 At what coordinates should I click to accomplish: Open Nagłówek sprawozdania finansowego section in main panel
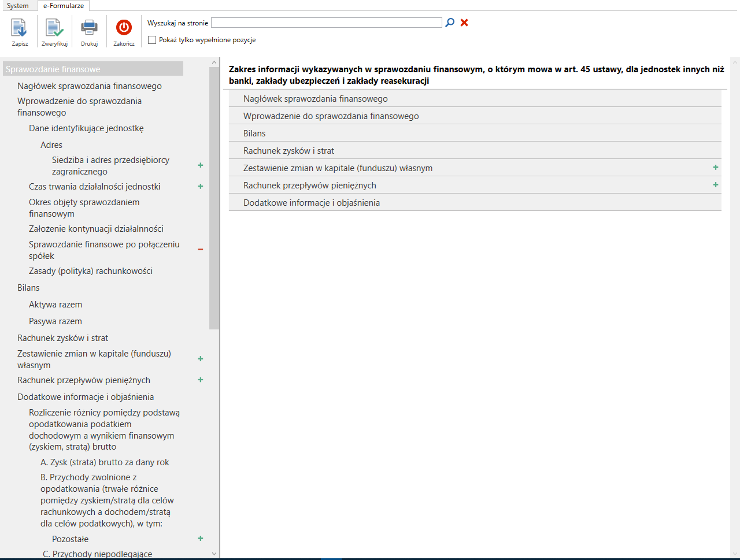tap(475, 98)
